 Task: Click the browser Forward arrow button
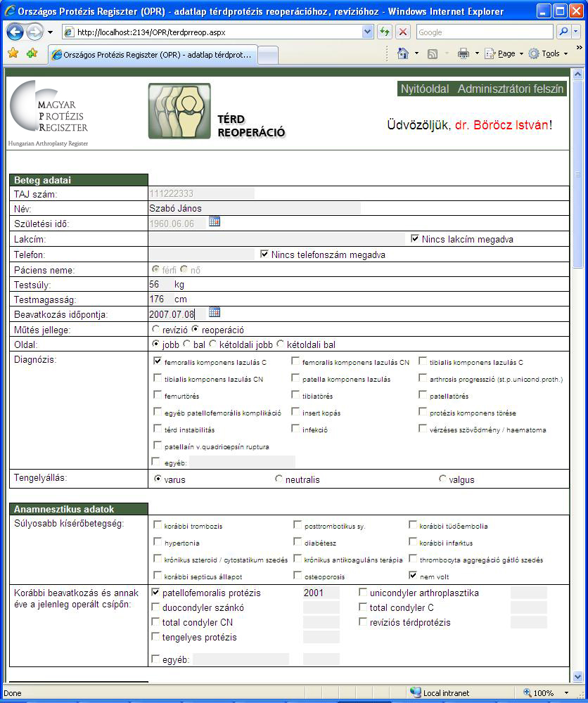[34, 32]
